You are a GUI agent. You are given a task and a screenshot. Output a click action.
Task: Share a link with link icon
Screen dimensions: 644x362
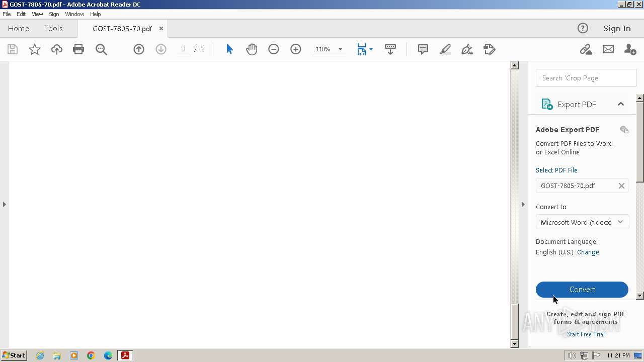[586, 49]
